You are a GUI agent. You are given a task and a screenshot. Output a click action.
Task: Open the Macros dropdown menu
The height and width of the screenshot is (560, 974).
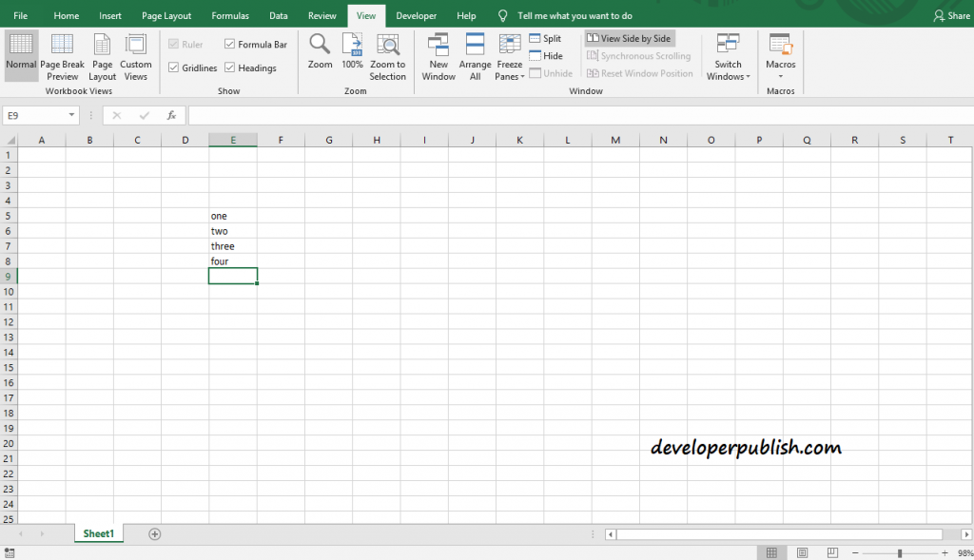pos(780,55)
